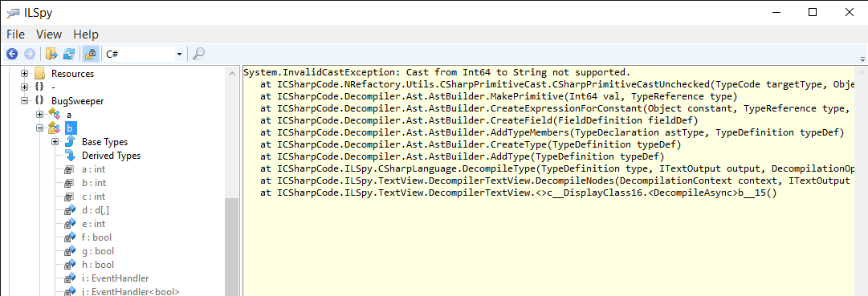Viewport: 868px width, 296px height.
Task: Select field 'h : bool'
Action: point(97,265)
